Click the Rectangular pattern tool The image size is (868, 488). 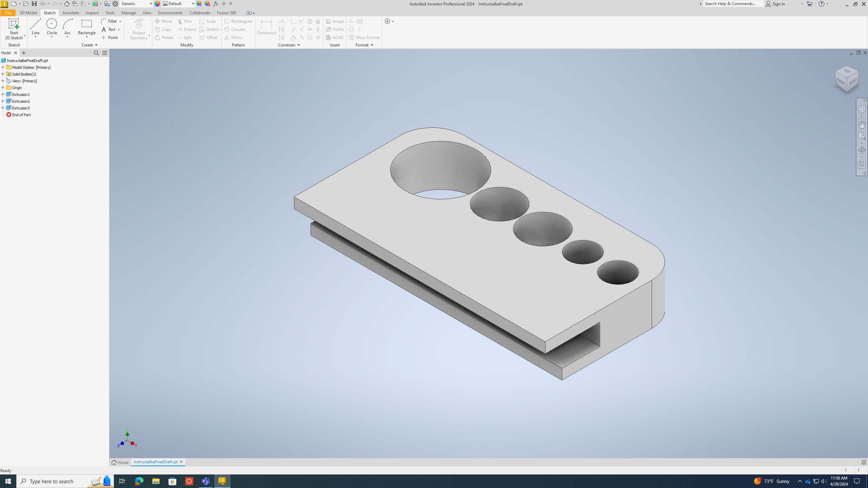[x=238, y=21]
